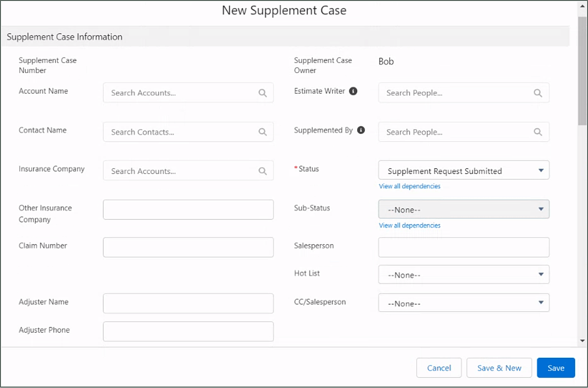Image resolution: width=588 pixels, height=388 pixels.
Task: Expand the CC/Salesperson dropdown
Action: [463, 303]
